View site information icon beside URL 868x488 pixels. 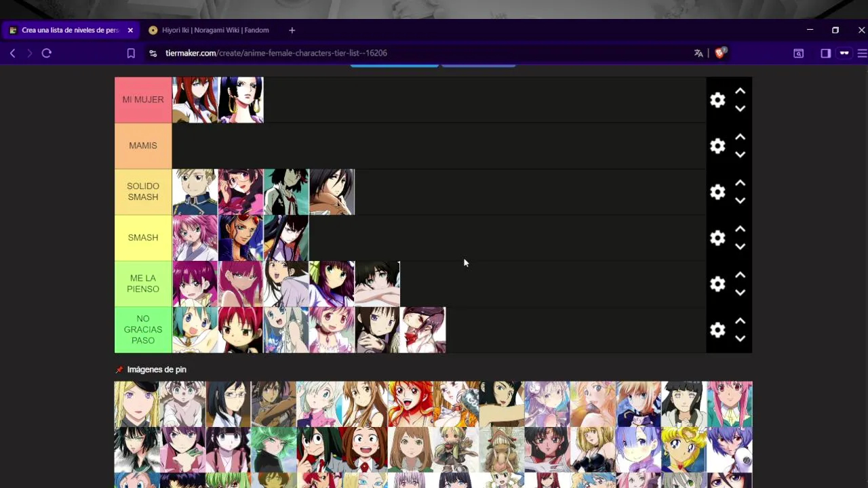click(x=153, y=53)
